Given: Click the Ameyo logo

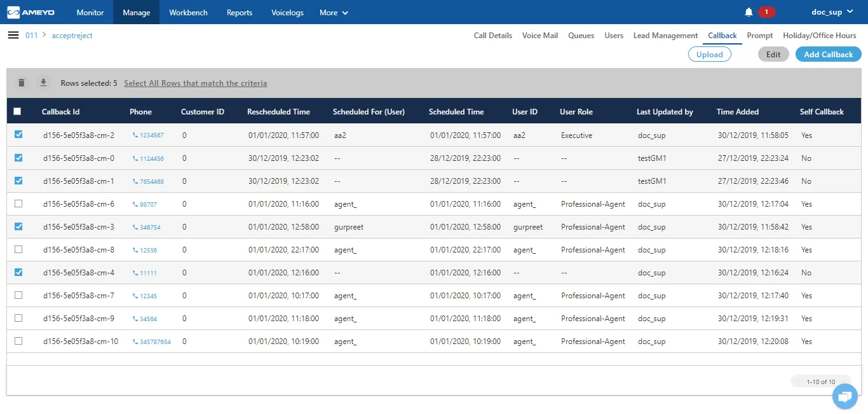Looking at the screenshot, I should point(31,12).
